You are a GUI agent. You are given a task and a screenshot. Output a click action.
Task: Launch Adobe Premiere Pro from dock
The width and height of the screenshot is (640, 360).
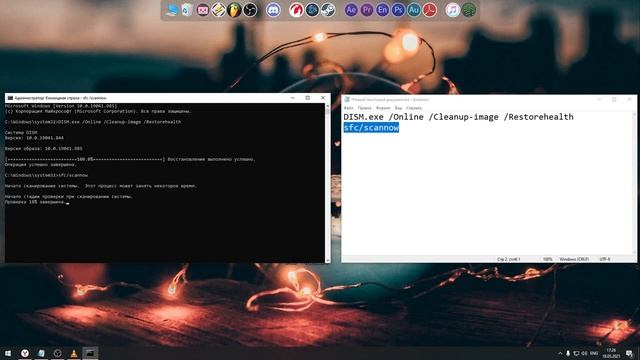click(x=367, y=10)
